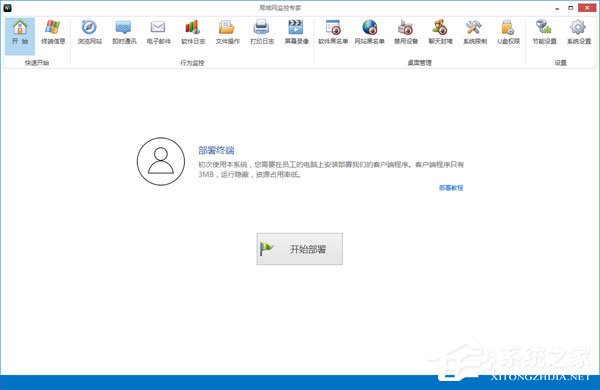Click the 部署终端 heading text
The width and height of the screenshot is (600, 390).
pos(216,150)
